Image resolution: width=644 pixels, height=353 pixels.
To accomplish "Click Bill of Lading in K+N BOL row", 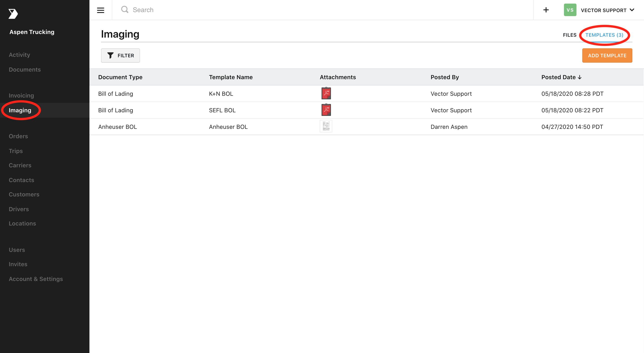I will point(116,94).
